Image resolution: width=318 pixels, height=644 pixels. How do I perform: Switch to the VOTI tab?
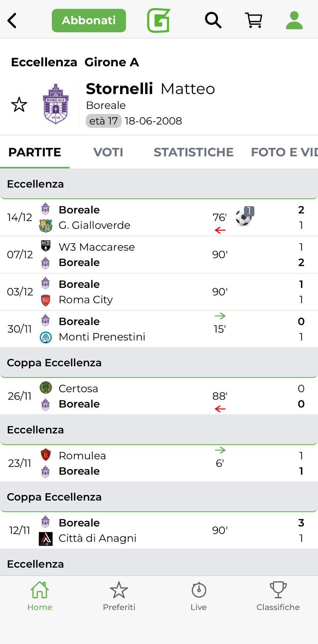click(x=108, y=152)
